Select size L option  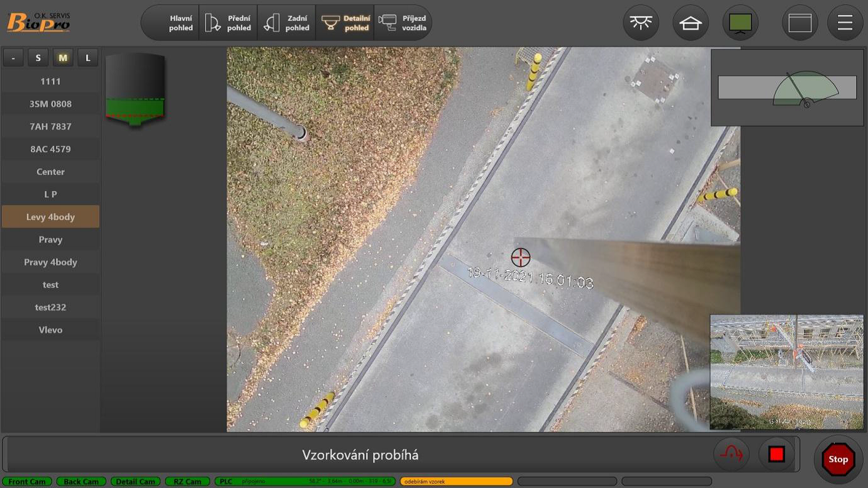88,58
